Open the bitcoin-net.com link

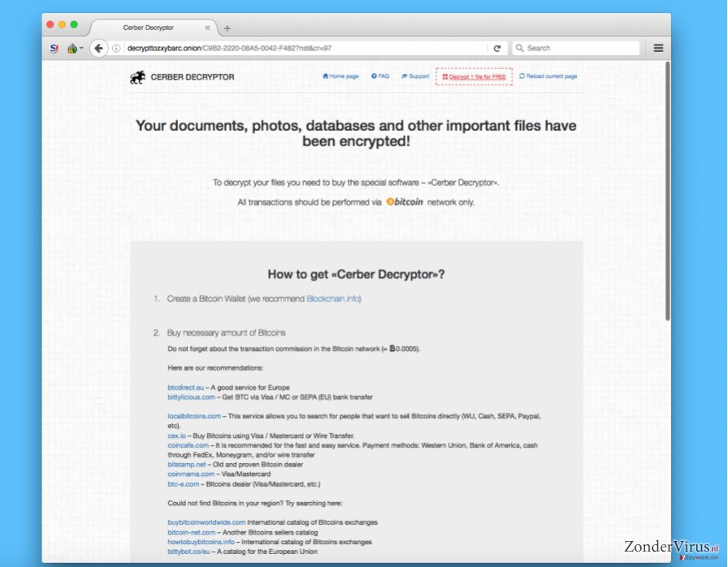tap(191, 533)
